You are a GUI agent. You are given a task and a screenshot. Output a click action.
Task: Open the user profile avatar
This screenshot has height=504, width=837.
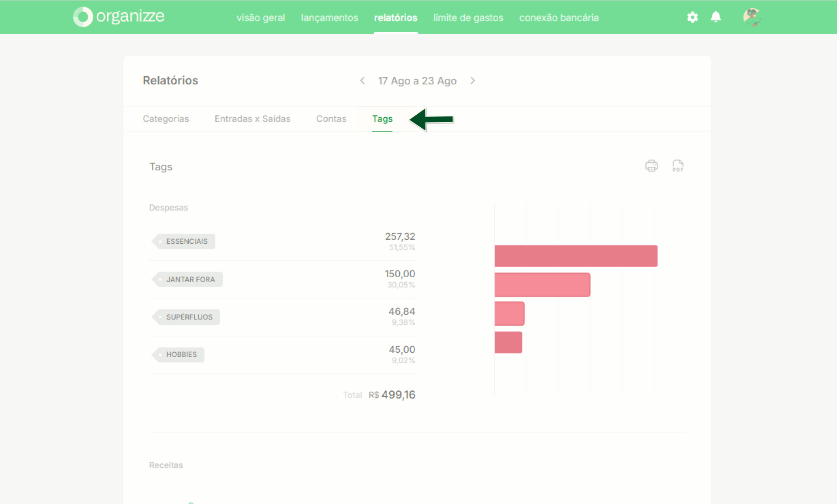752,17
